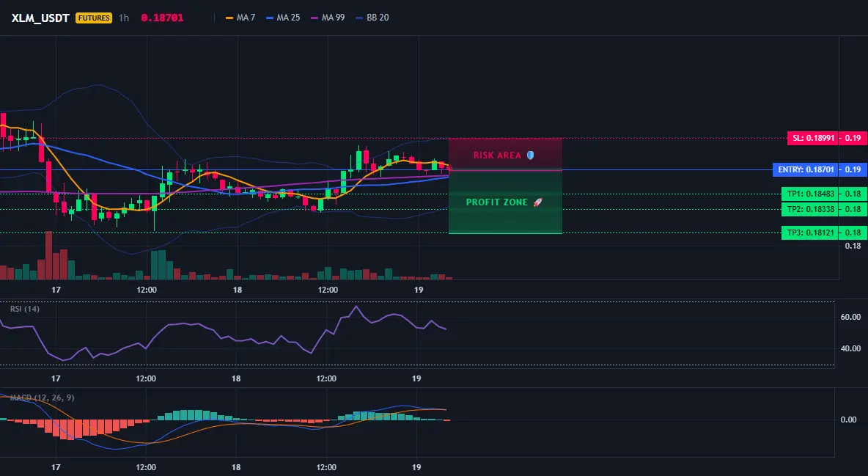Toggle the MA 25 legend indicator
The height and width of the screenshot is (476, 868).
point(283,18)
